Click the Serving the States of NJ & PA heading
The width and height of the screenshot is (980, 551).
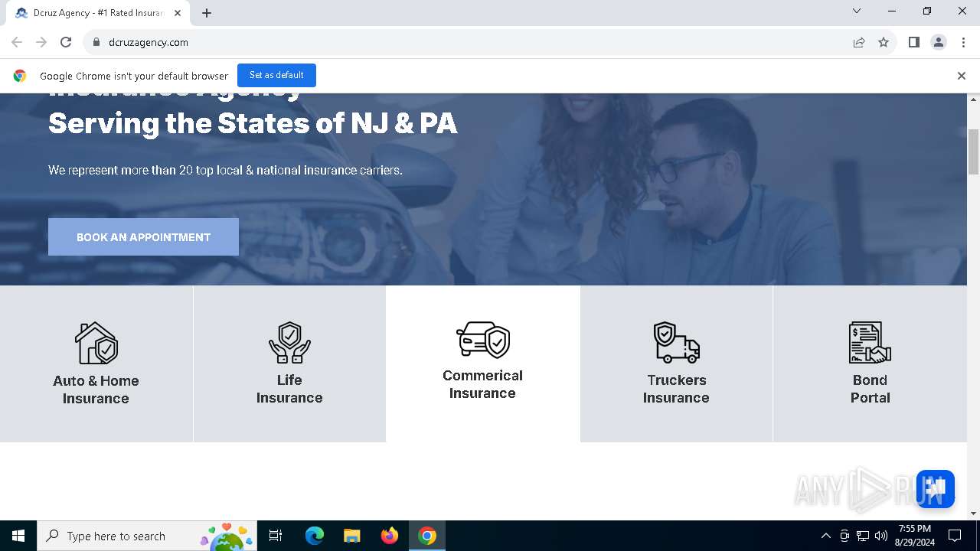click(x=253, y=123)
